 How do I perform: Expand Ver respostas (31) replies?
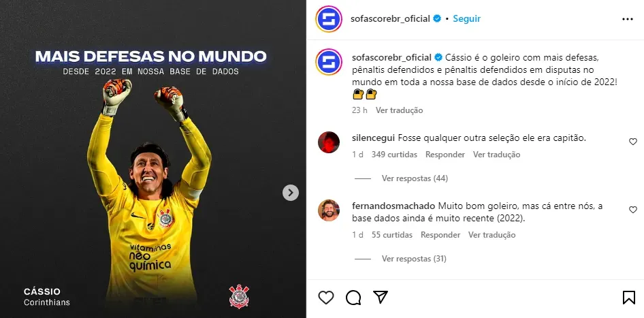414,259
